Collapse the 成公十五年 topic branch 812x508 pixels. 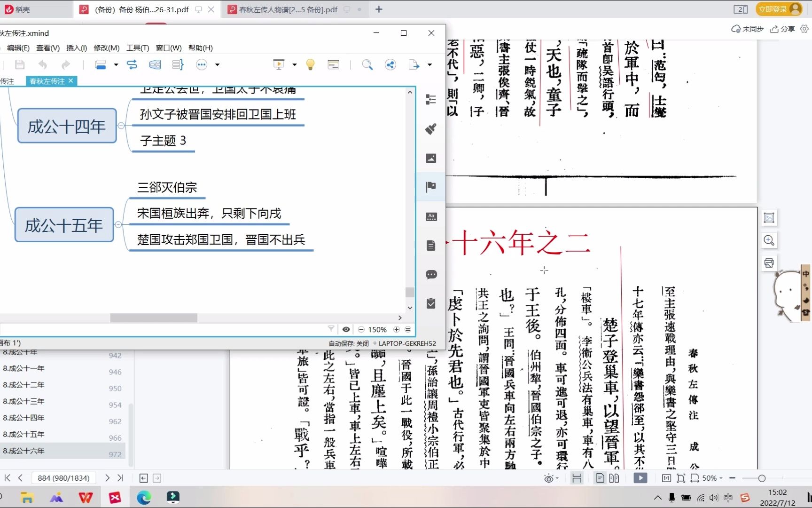pos(118,225)
